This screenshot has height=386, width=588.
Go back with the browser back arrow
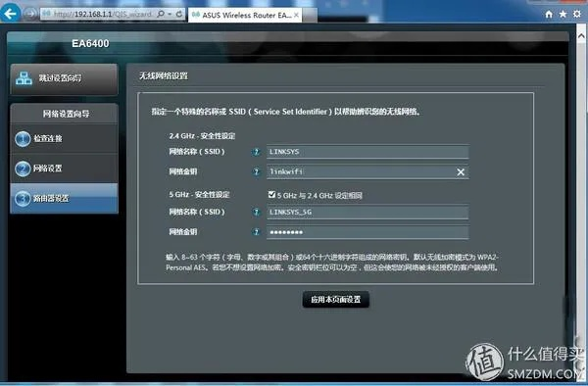(x=11, y=14)
